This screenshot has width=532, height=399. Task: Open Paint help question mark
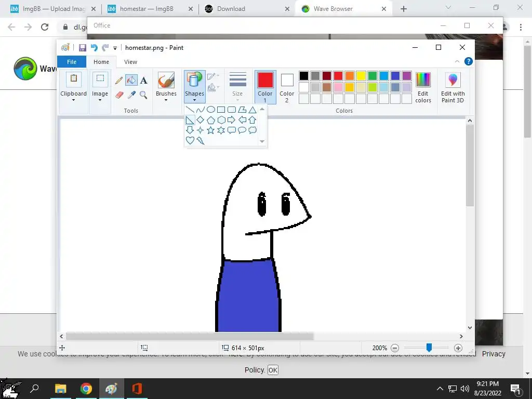coord(468,61)
